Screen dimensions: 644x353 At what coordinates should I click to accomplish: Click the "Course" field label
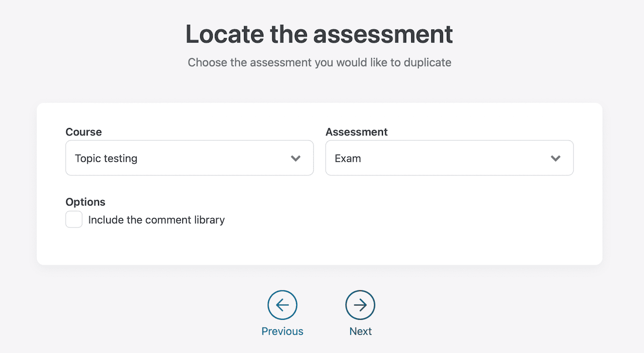click(84, 132)
